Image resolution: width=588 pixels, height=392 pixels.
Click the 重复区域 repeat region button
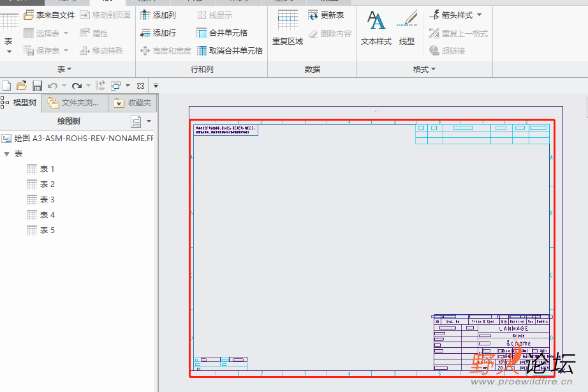[x=288, y=28]
